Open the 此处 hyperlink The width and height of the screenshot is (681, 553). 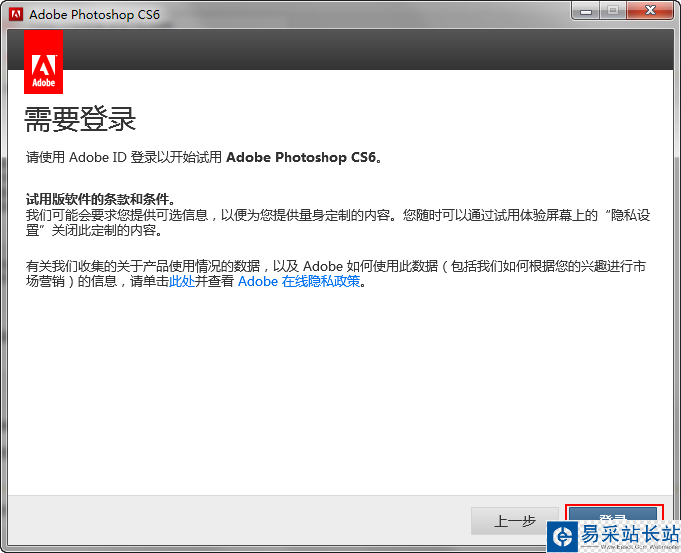182,281
